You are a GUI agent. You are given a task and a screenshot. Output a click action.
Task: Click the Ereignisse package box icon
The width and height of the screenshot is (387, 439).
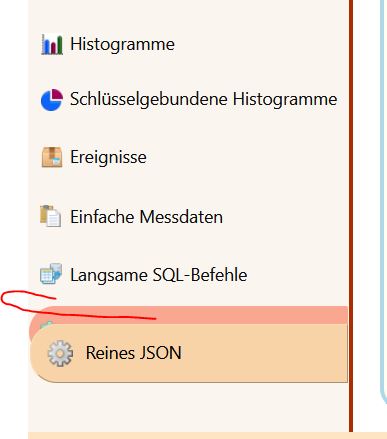[x=52, y=157]
